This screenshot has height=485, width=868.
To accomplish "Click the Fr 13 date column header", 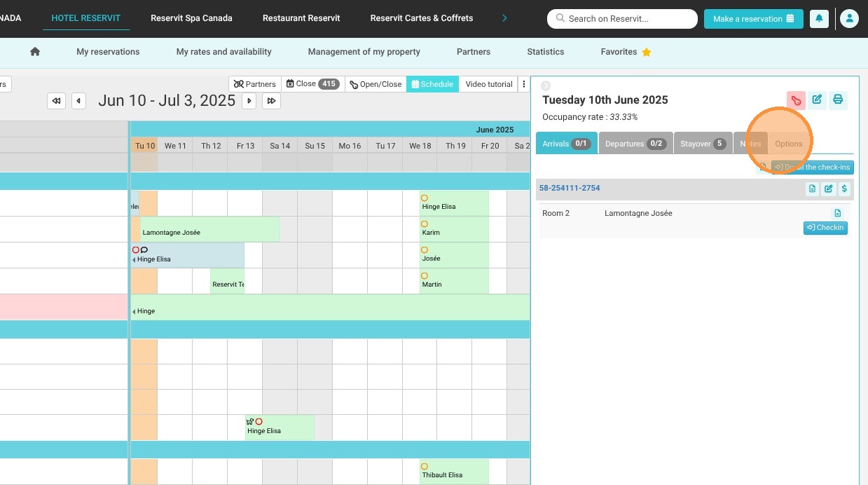I will click(x=245, y=146).
